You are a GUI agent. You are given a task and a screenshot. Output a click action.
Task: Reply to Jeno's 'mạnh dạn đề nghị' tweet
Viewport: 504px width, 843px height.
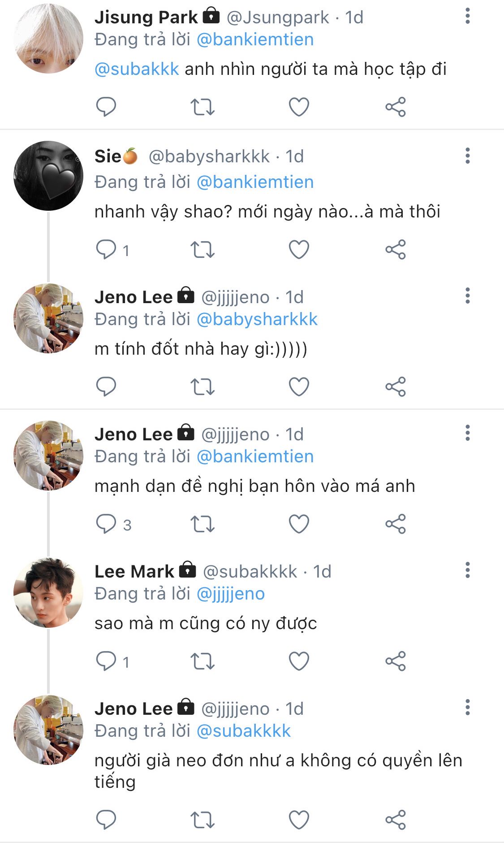[106, 524]
